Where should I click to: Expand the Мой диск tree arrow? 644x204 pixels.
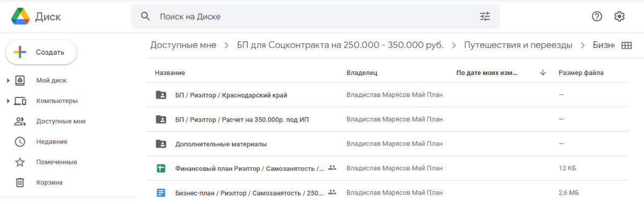[x=8, y=80]
